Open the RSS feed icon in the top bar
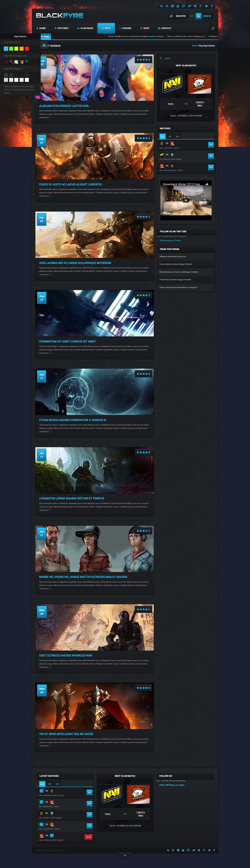The width and height of the screenshot is (250, 868). click(161, 6)
